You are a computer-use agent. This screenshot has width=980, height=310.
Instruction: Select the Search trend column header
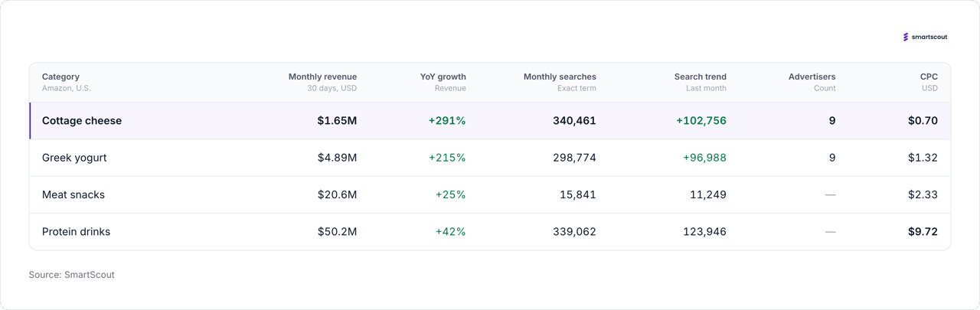click(x=701, y=77)
